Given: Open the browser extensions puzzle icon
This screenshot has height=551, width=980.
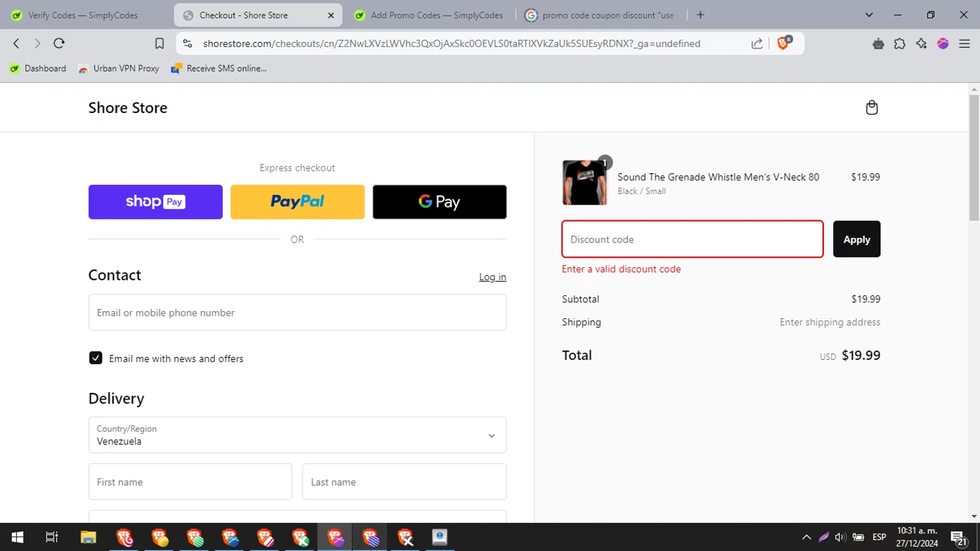Looking at the screenshot, I should point(900,43).
